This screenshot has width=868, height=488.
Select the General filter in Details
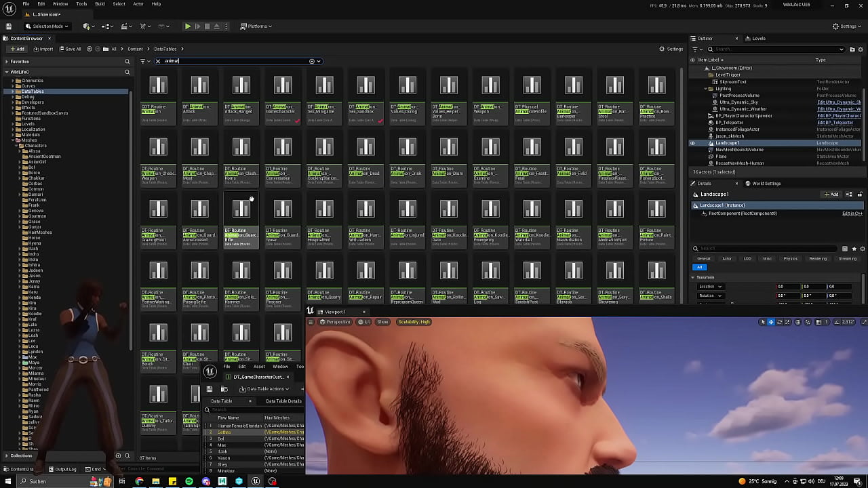click(704, 258)
